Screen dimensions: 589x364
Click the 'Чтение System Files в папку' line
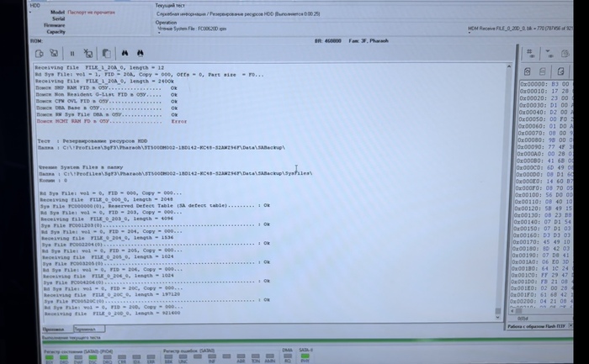pyautogui.click(x=81, y=167)
